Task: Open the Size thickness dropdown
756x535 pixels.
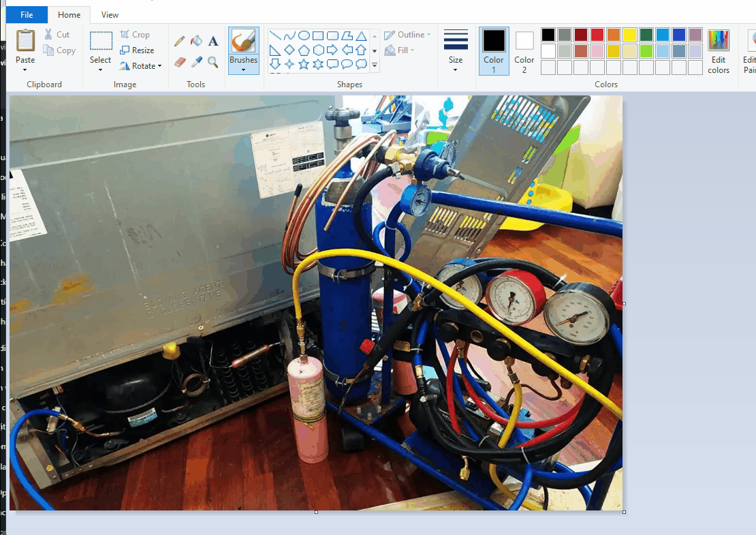Action: tap(456, 68)
